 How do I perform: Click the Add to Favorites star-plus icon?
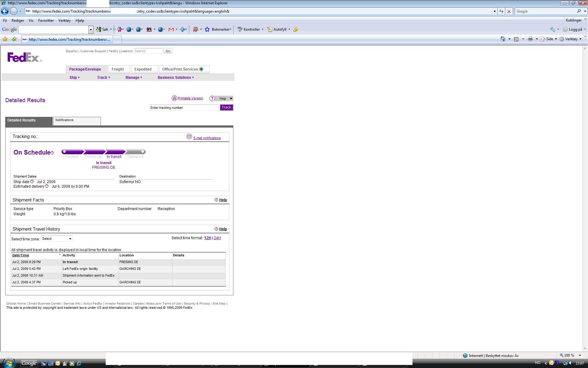tap(14, 39)
